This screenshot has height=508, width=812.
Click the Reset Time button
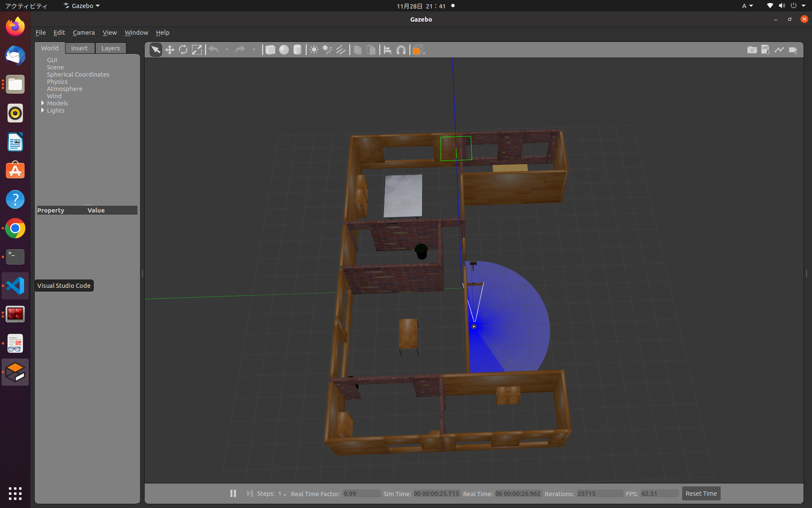[x=701, y=494]
